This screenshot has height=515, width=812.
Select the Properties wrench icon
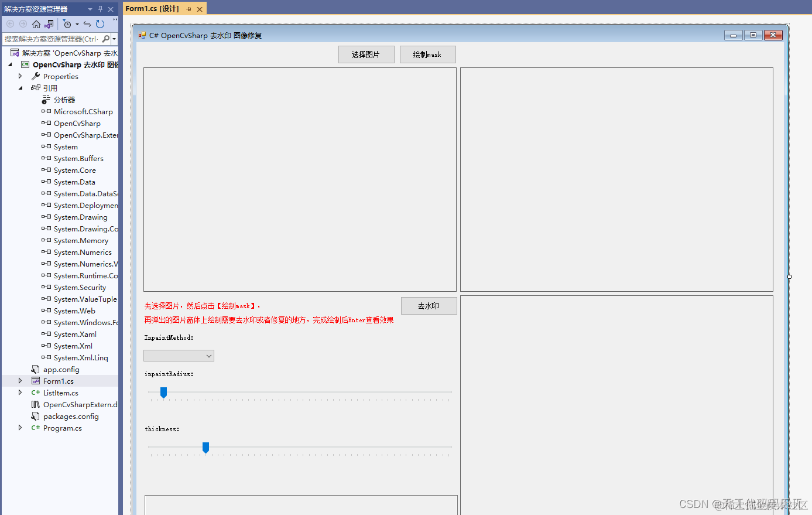36,76
